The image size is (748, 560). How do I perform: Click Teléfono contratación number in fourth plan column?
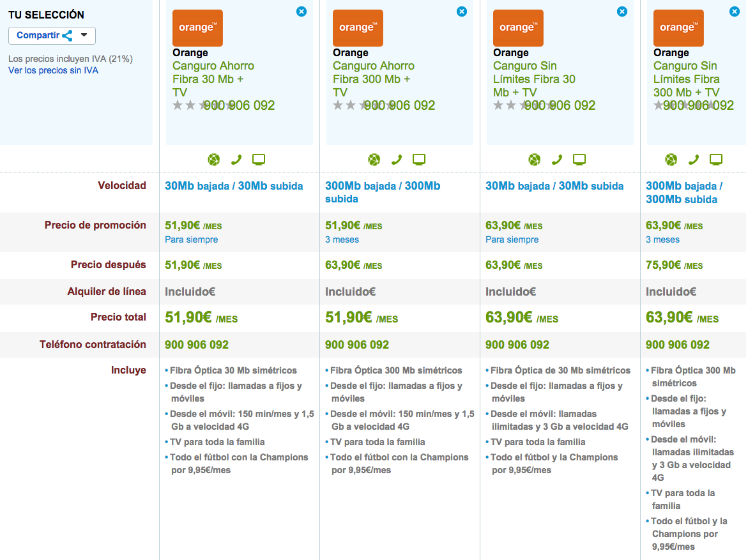(677, 344)
